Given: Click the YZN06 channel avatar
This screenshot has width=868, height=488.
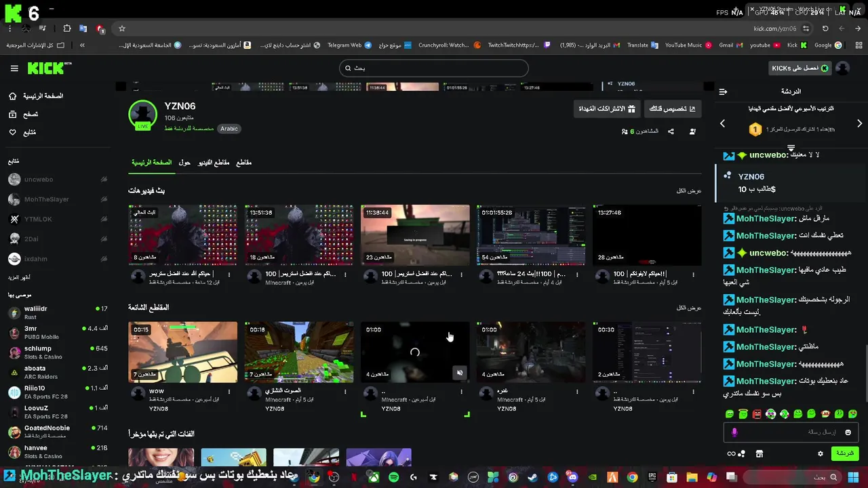Looking at the screenshot, I should coord(143,115).
